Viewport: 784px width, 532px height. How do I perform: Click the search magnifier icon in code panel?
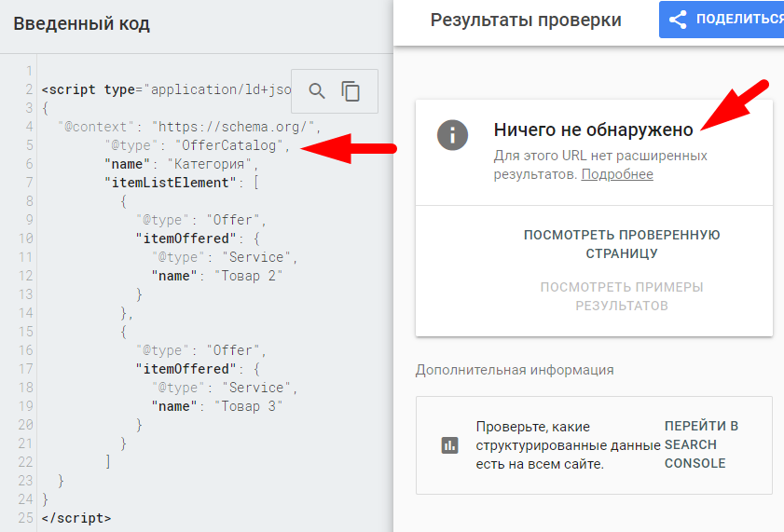317,90
